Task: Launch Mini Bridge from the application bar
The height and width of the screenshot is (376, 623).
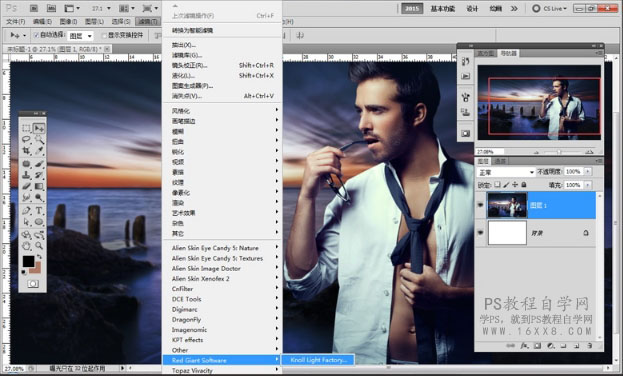Action: 51,8
